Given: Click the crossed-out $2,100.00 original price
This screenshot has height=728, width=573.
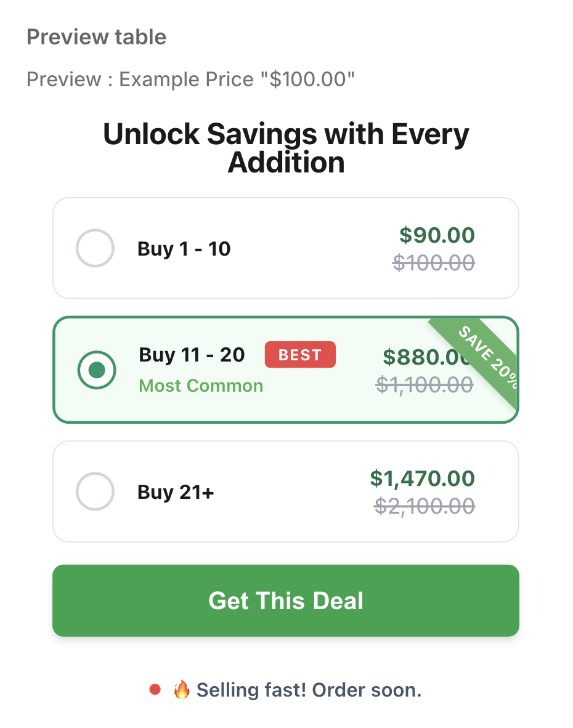Looking at the screenshot, I should (425, 506).
